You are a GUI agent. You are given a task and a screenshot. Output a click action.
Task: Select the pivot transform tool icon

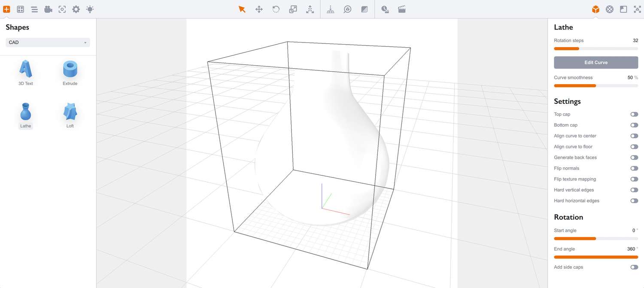tap(310, 9)
